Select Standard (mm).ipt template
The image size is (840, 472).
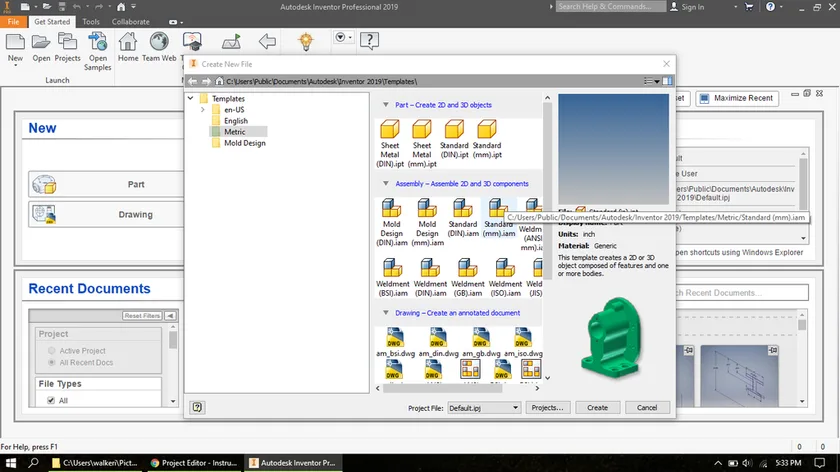(487, 139)
